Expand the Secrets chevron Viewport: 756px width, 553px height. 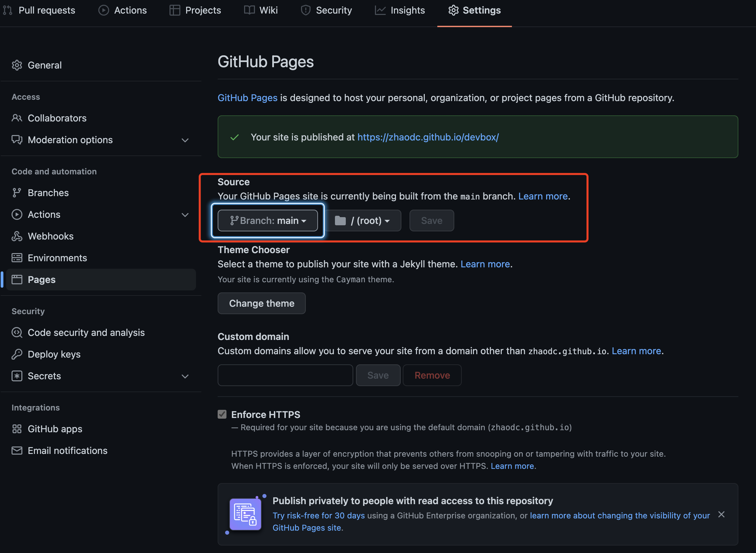click(185, 376)
